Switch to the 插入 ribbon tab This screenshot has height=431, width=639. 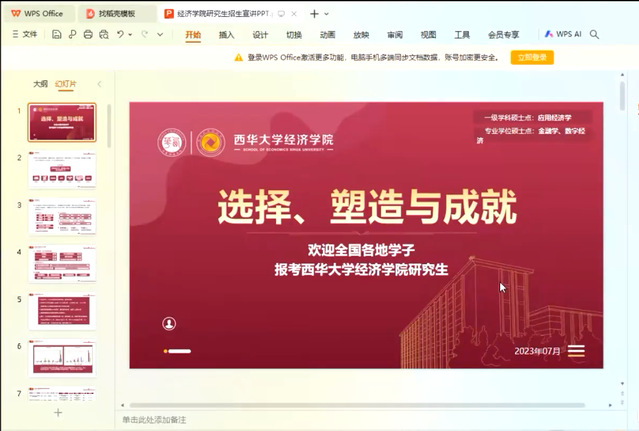(227, 34)
